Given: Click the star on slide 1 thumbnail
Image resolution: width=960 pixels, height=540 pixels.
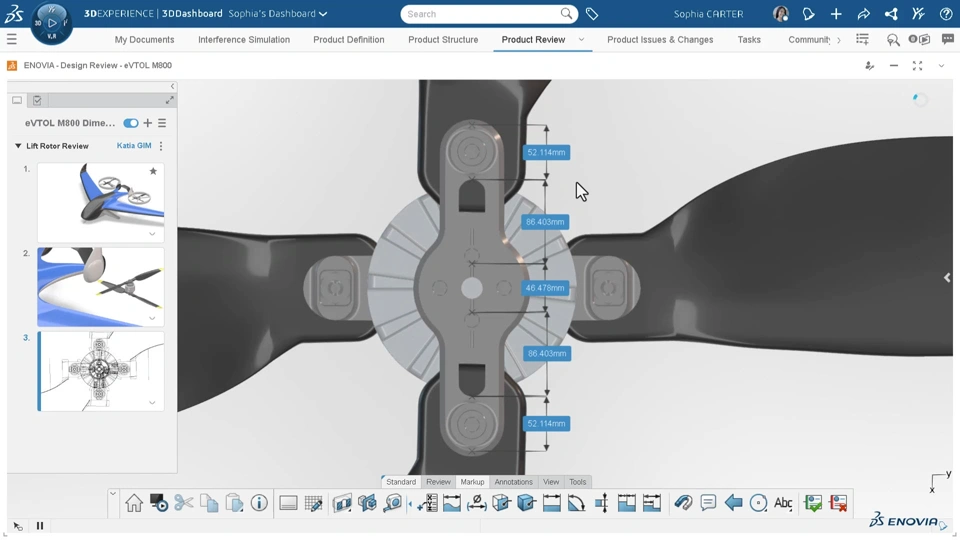Looking at the screenshot, I should pos(153,171).
